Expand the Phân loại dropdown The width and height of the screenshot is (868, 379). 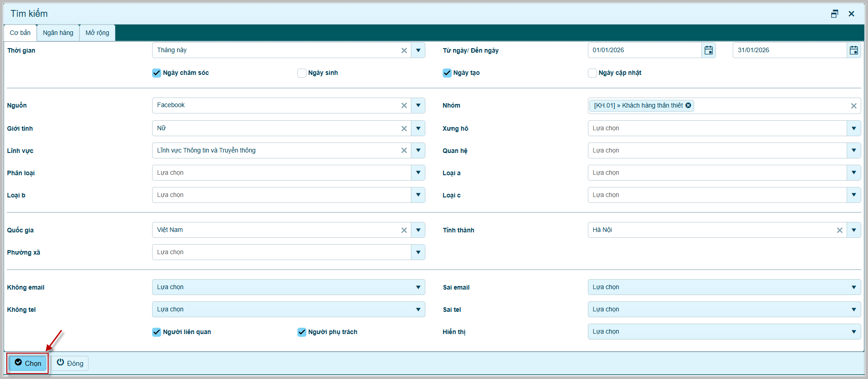pos(418,173)
